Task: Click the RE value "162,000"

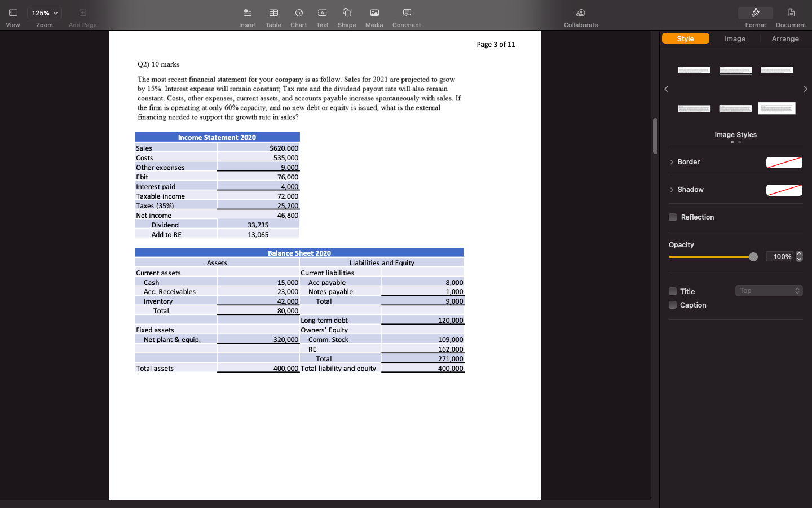Action: coord(451,349)
